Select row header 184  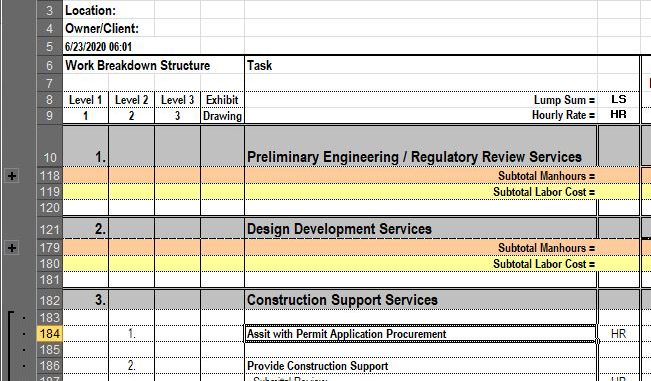tap(49, 334)
